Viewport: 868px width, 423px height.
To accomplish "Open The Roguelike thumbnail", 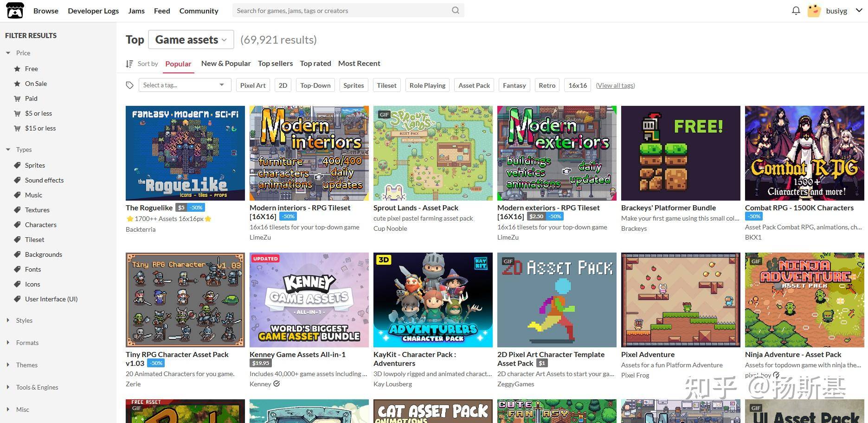I will coord(185,153).
